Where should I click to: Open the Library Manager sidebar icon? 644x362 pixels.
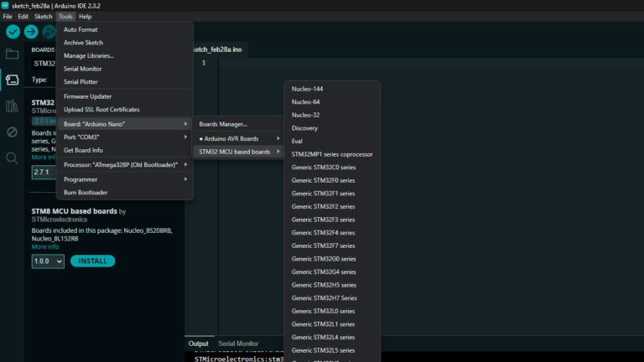point(12,106)
